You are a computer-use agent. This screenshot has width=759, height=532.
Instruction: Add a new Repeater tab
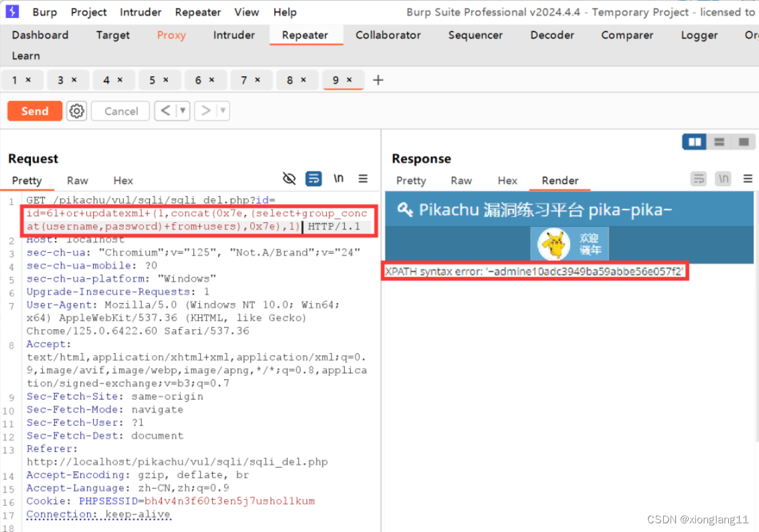coord(378,80)
